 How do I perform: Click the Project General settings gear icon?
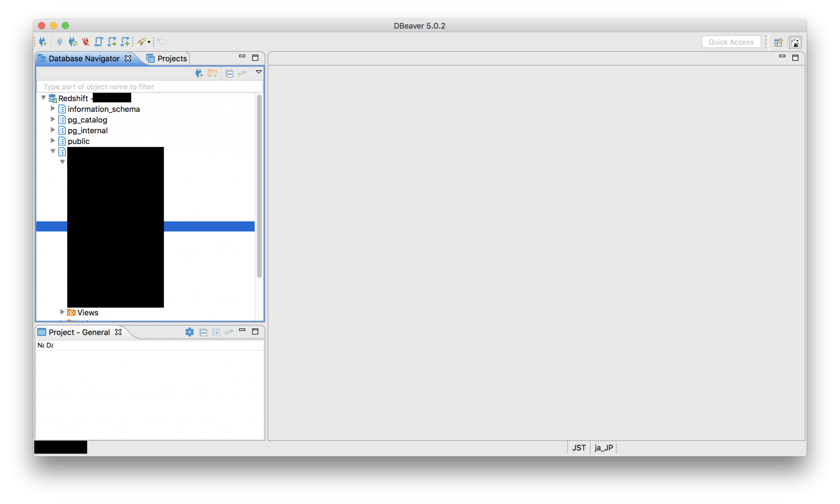pos(190,332)
